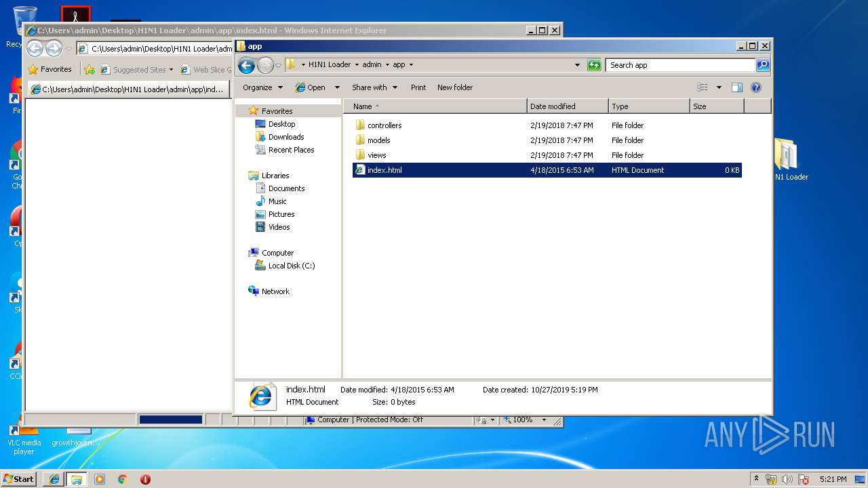Go back in the app Explorer window
Viewport: 868px width, 488px height.
(x=246, y=65)
